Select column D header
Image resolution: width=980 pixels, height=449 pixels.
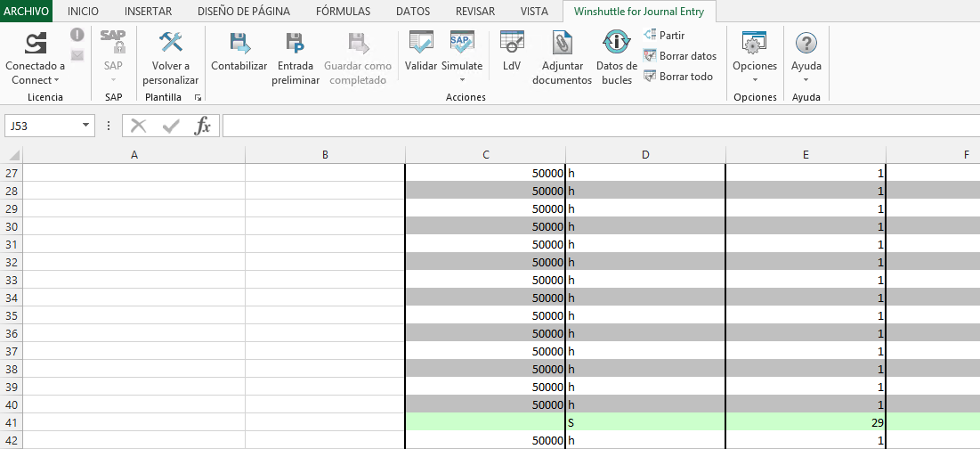[645, 155]
